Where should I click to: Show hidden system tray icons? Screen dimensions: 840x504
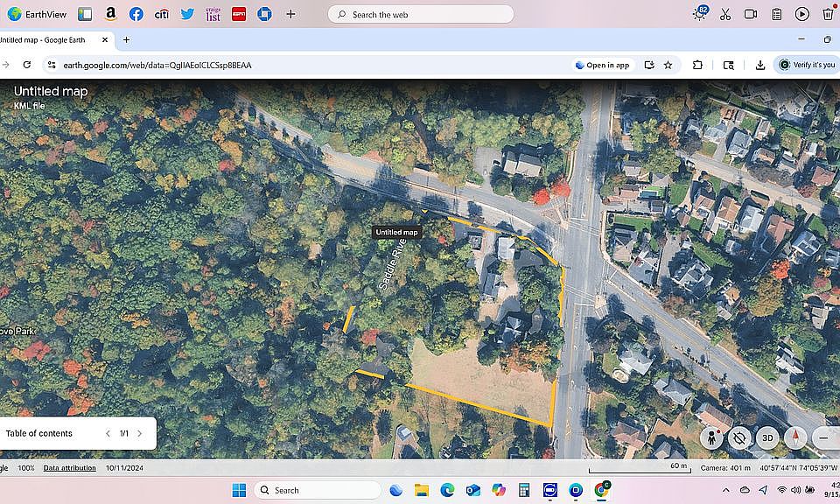[725, 490]
